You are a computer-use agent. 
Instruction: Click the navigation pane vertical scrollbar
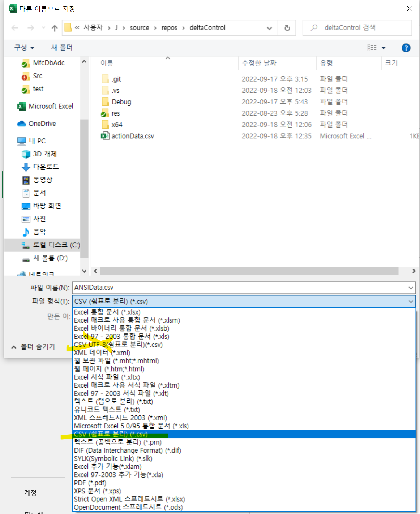tap(84, 188)
